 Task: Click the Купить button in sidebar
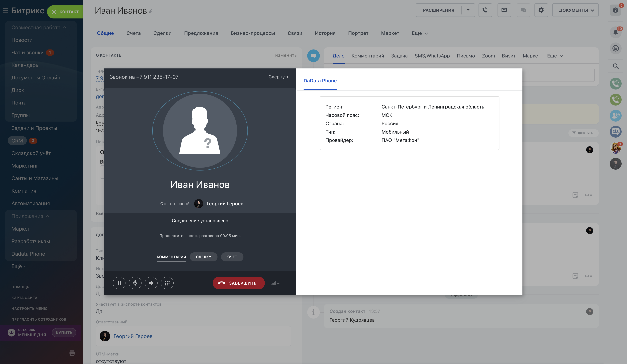64,332
